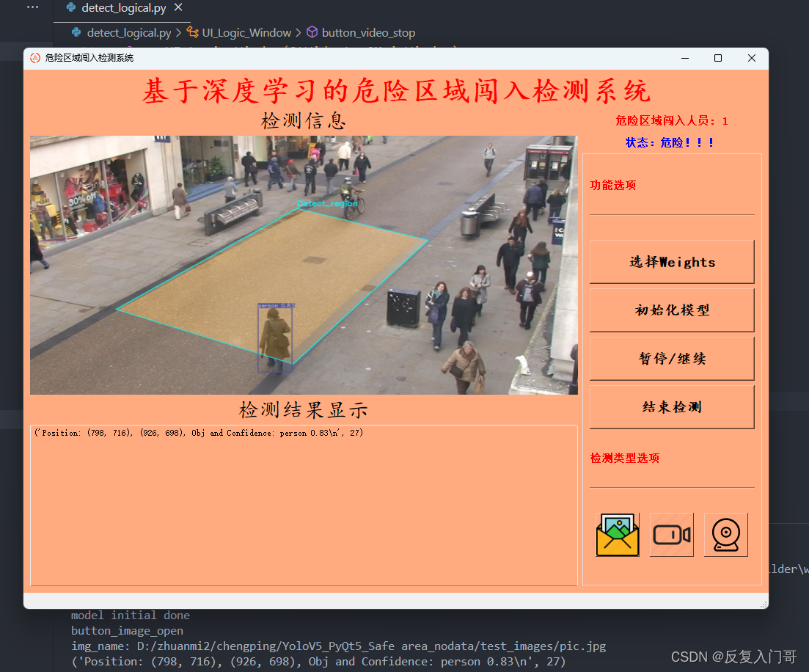
Task: Click the 选择Weights button
Action: point(671,262)
